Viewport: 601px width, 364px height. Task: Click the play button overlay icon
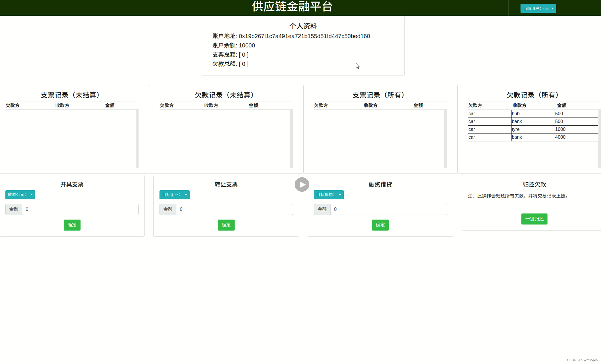[302, 184]
